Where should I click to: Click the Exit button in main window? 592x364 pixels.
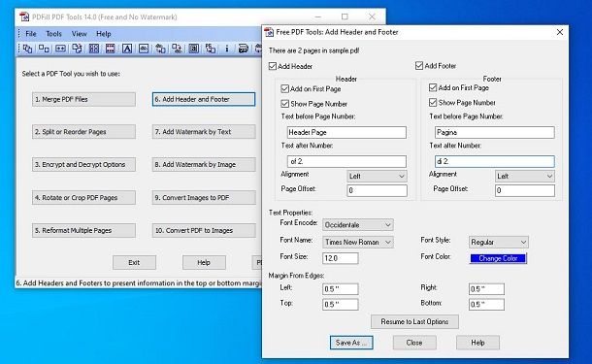tap(134, 262)
